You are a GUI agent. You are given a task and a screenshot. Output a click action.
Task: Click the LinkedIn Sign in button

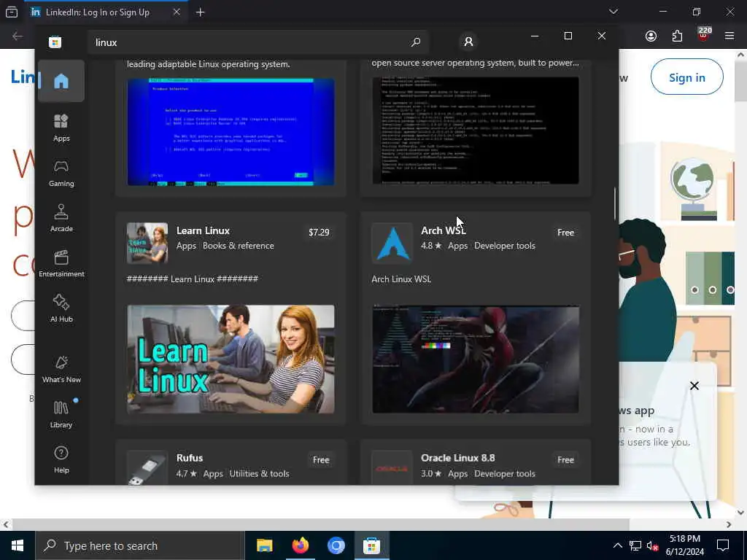pos(686,77)
